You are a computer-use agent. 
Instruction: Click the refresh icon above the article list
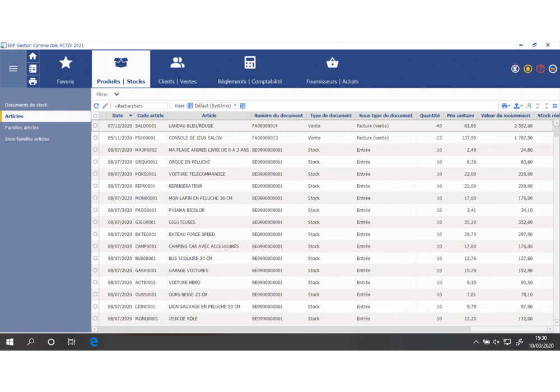pos(96,105)
